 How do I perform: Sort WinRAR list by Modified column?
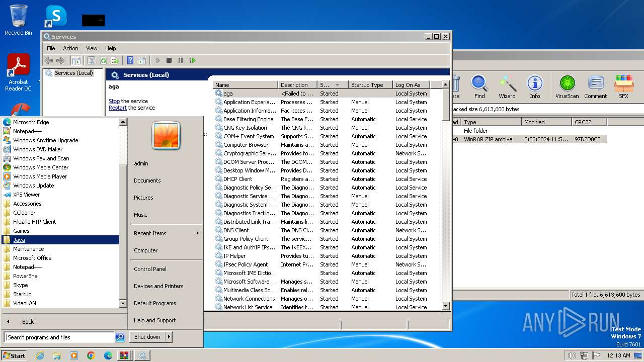tap(546, 122)
